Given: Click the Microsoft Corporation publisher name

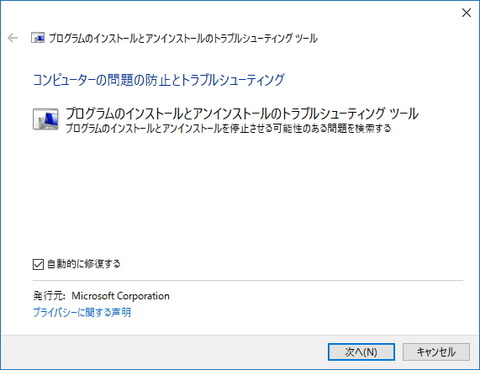Looking at the screenshot, I should (120, 296).
